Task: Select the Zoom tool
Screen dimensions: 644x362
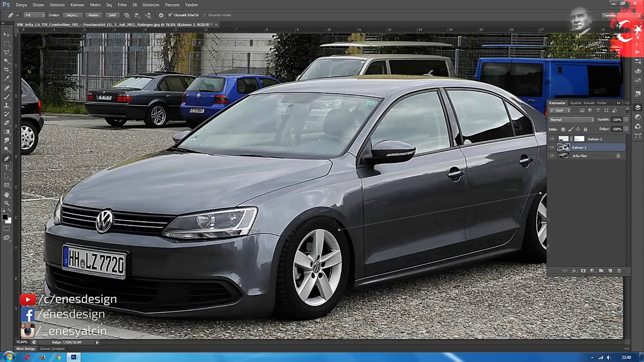Action: (7, 203)
